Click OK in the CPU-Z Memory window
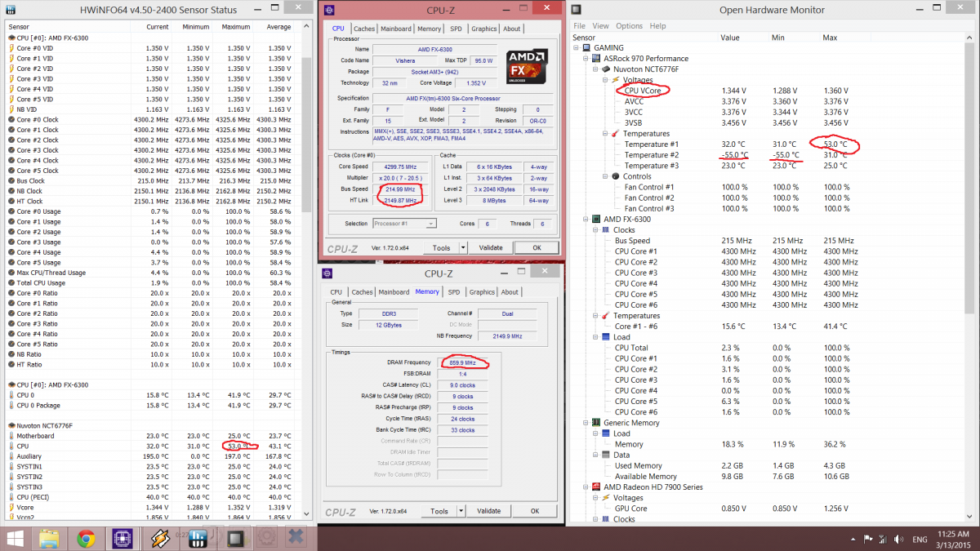This screenshot has height=551, width=980. [535, 511]
